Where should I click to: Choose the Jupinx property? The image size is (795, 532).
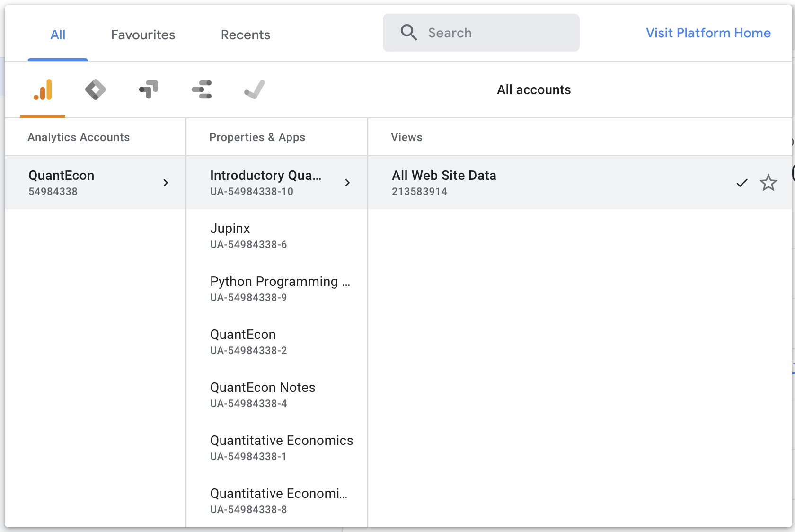click(277, 236)
